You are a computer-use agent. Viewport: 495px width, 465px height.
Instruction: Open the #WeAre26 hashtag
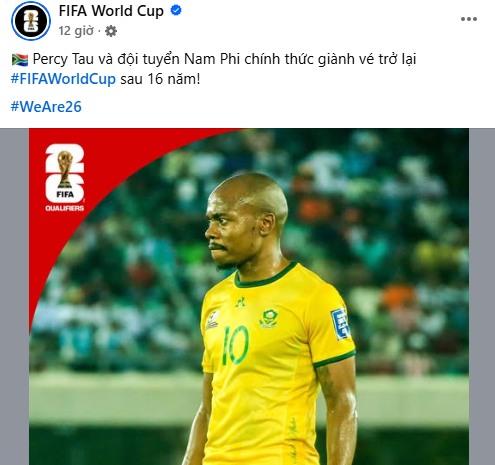pos(46,107)
